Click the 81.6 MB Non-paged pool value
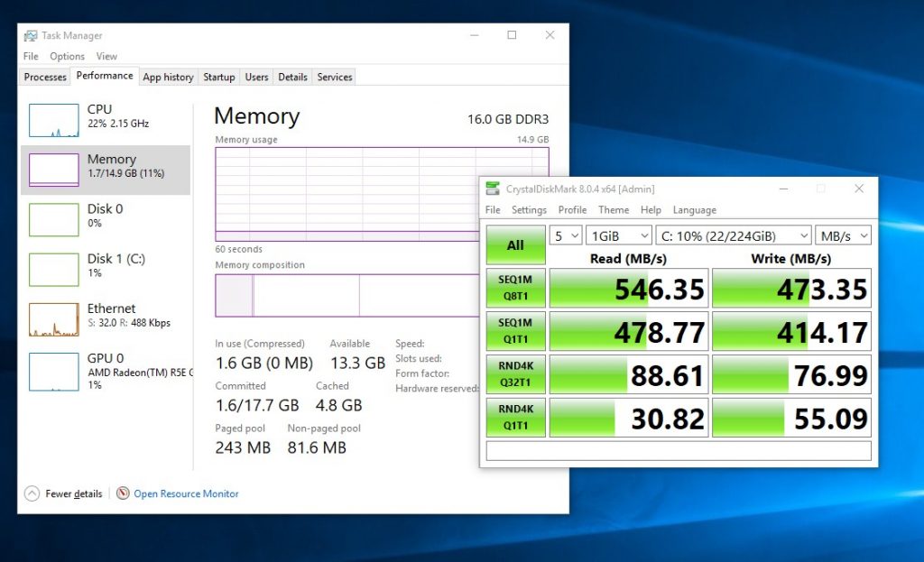 click(317, 447)
